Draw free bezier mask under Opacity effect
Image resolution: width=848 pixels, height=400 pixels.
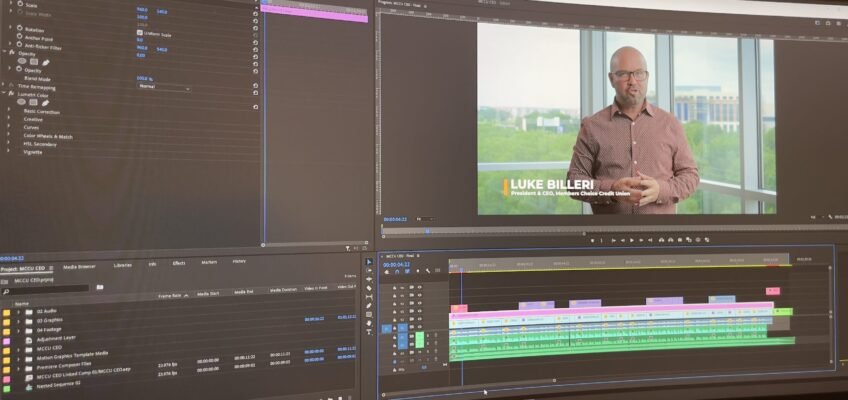click(46, 62)
